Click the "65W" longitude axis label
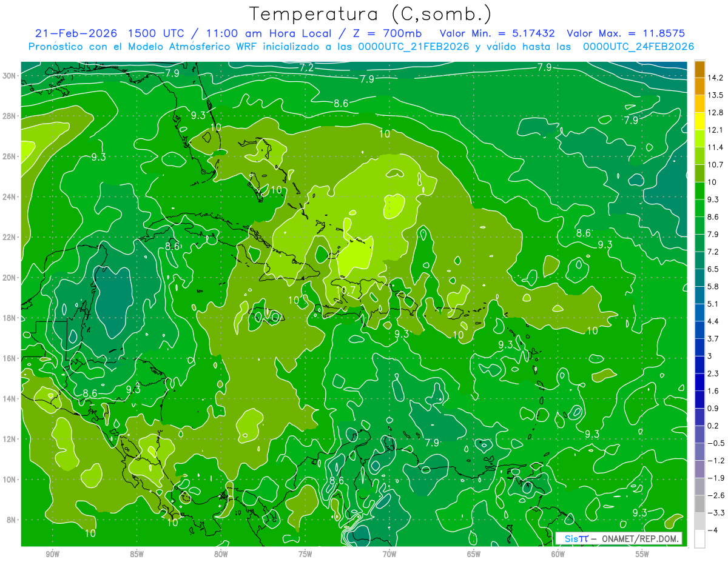The width and height of the screenshot is (728, 562). click(474, 554)
